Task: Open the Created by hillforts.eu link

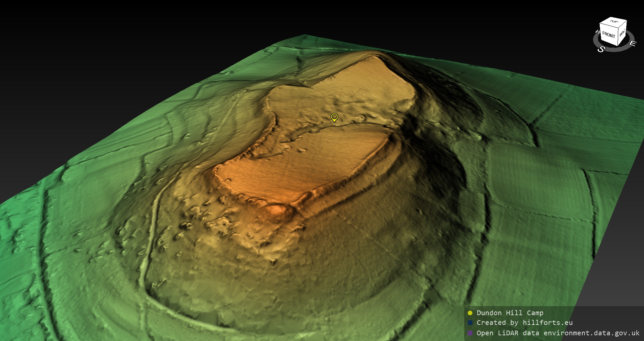Action: (525, 323)
